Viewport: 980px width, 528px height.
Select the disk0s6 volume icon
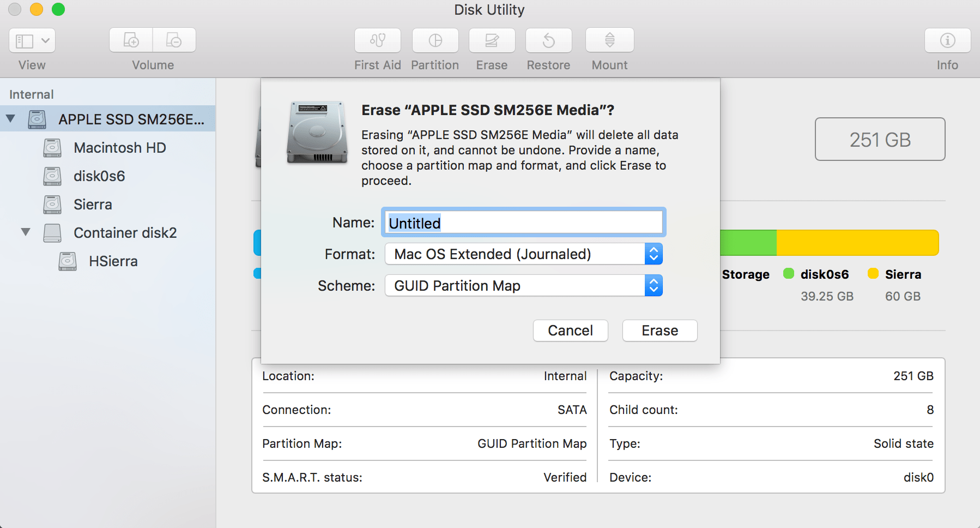tap(52, 176)
